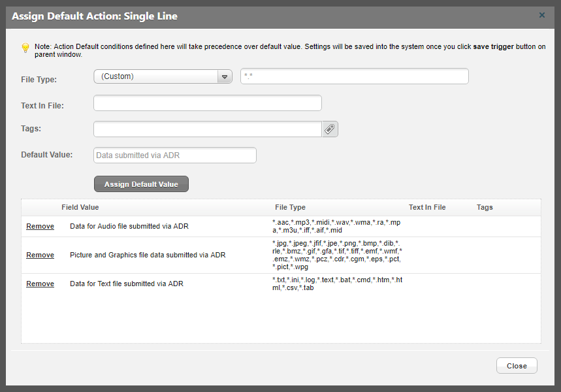Remove the Picture and Graphics default row
This screenshot has height=392, width=561.
(x=40, y=255)
